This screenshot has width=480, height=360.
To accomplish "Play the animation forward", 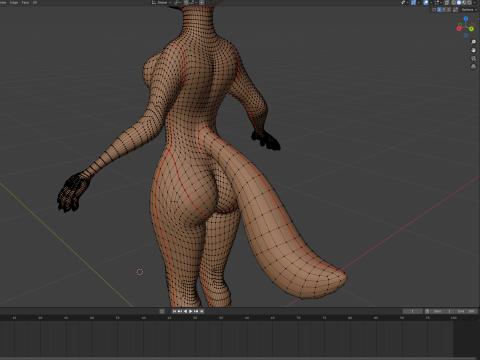I will click(191, 311).
